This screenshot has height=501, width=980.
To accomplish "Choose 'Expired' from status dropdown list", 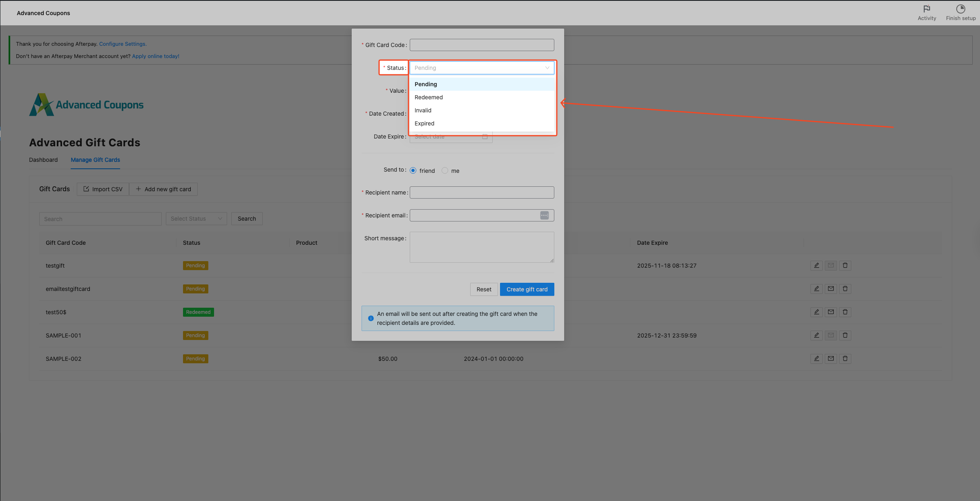I will click(424, 123).
